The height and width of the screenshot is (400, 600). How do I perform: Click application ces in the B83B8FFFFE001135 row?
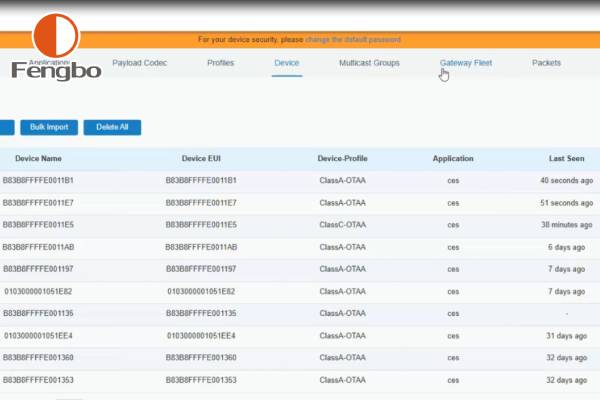453,314
